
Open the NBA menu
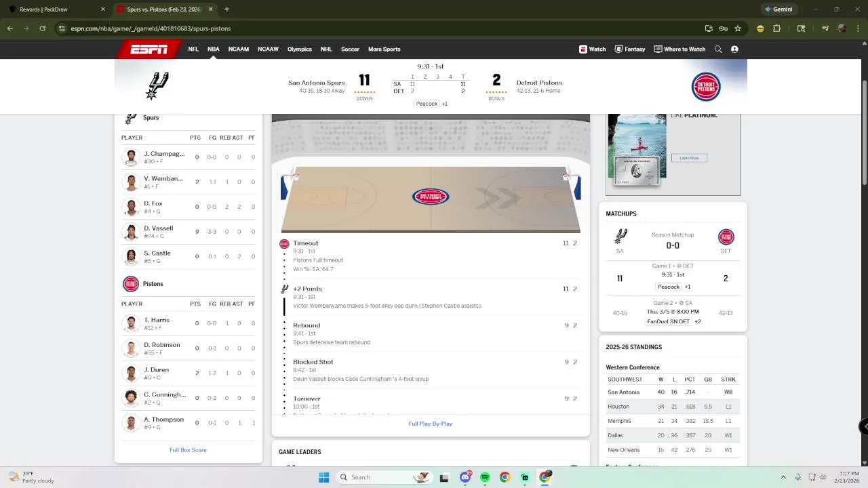(214, 49)
